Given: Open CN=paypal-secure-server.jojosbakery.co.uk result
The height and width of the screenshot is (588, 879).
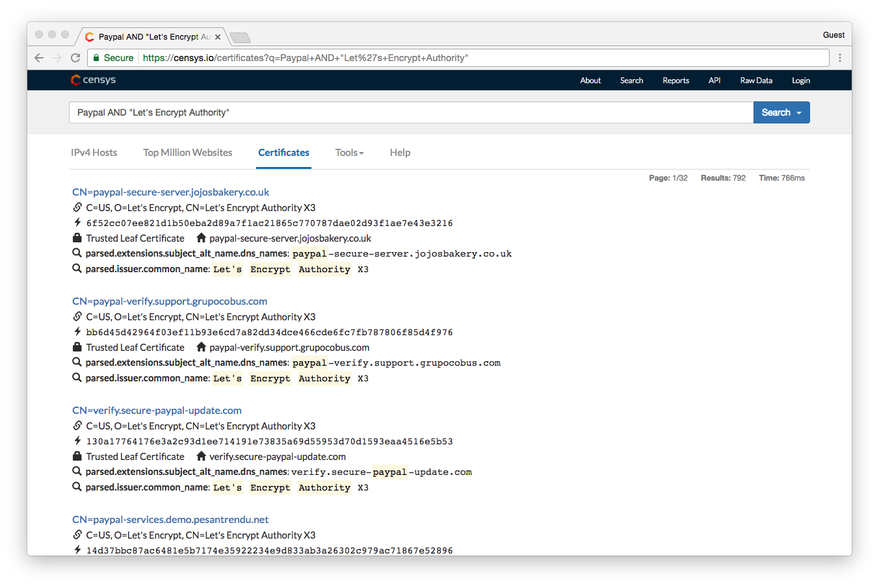Looking at the screenshot, I should [x=171, y=192].
